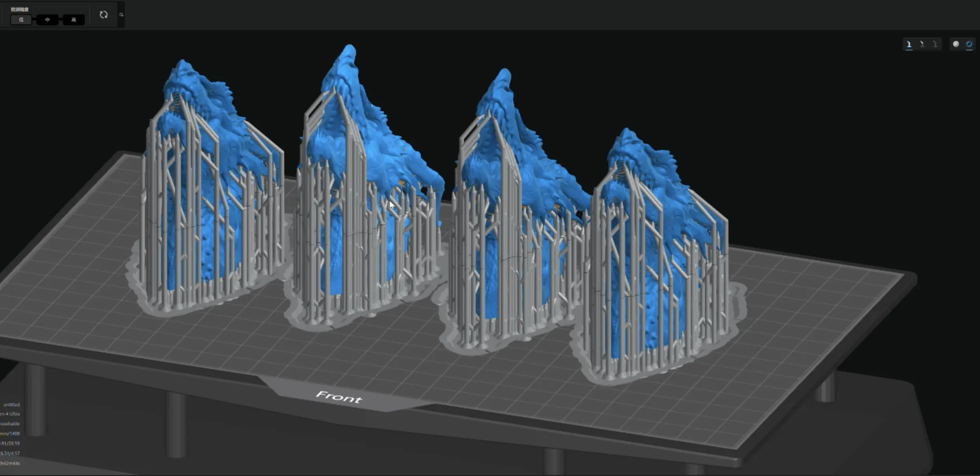Click the refresh detection circular arrows icon
The width and height of the screenshot is (980, 476).
click(x=104, y=15)
